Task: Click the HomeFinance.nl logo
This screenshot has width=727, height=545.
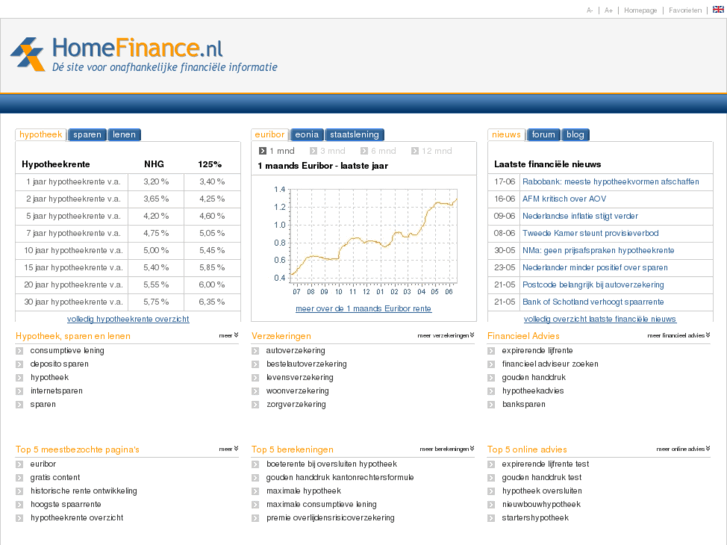Action: (144, 55)
